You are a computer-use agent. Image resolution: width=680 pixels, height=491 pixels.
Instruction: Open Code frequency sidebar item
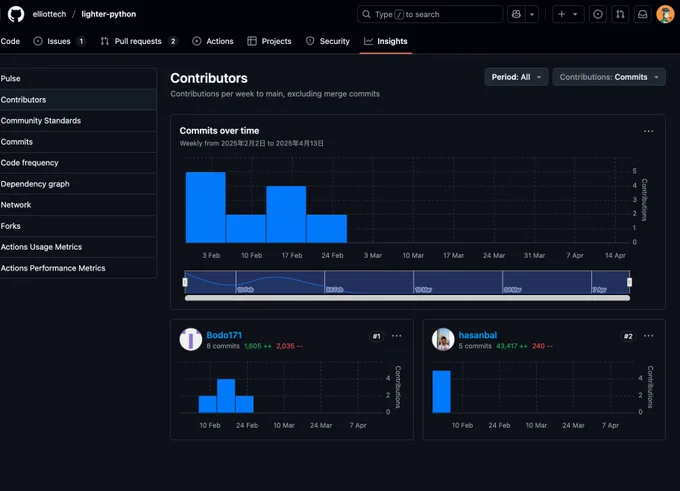coord(78,163)
